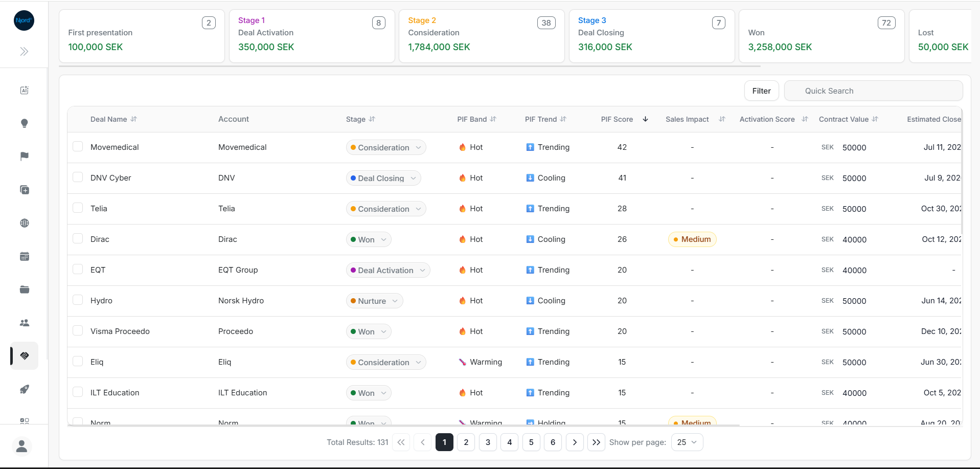The width and height of the screenshot is (980, 469).
Task: Open the Consideration stage dropdown for Eliq
Action: click(x=386, y=362)
